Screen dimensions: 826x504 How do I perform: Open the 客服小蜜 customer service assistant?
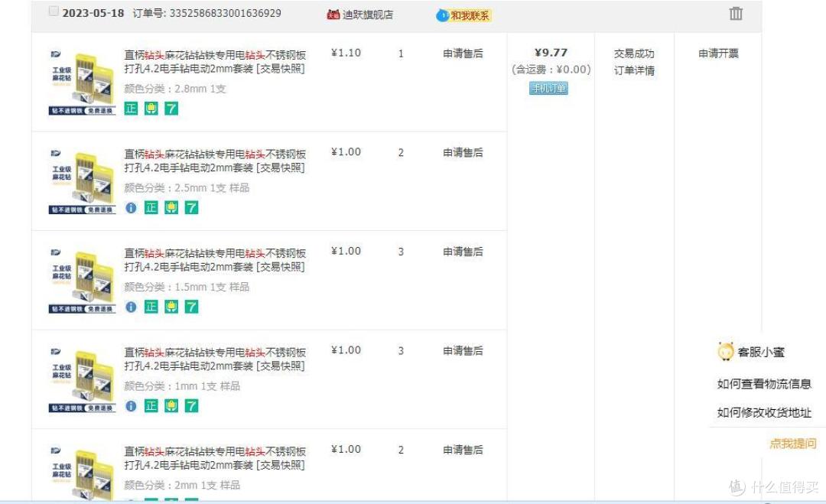click(752, 351)
